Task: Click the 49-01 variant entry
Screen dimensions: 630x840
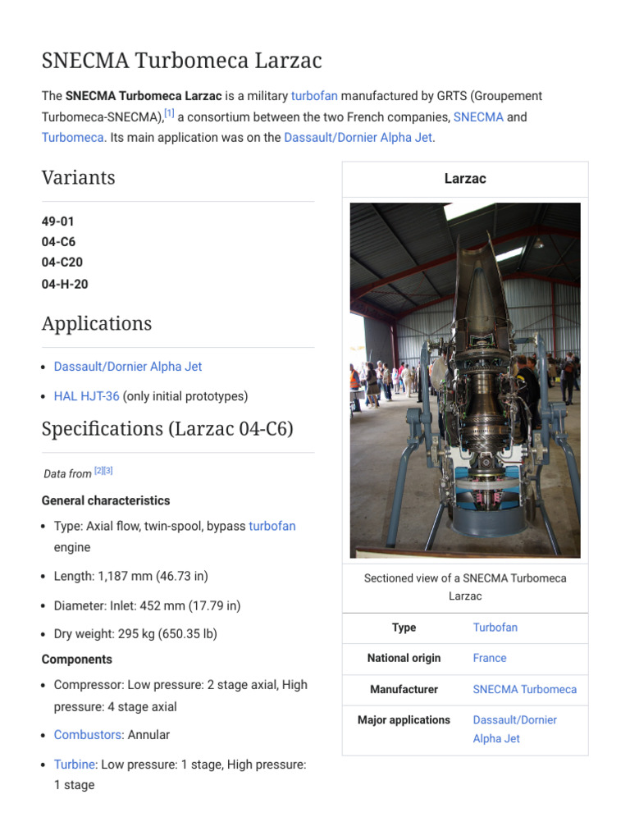Action: click(x=58, y=221)
